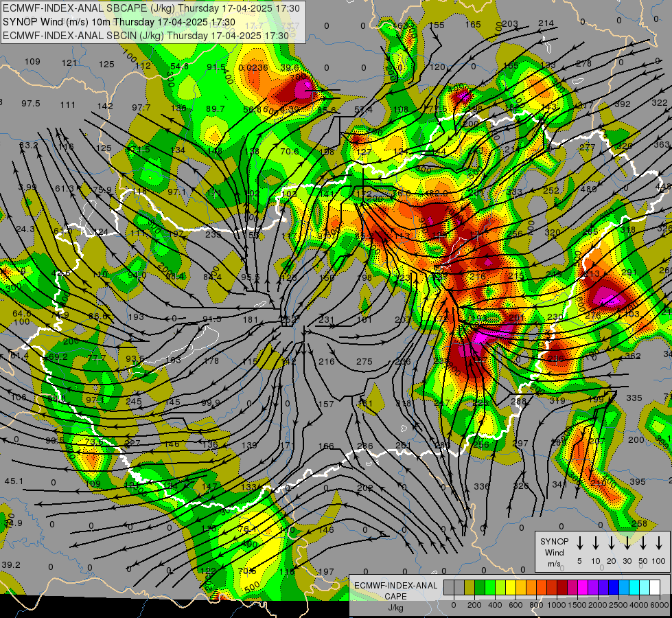Pick the bright green swatch in the CAPE colorbar
Viewport: 672px width, 618px height.
490,587
